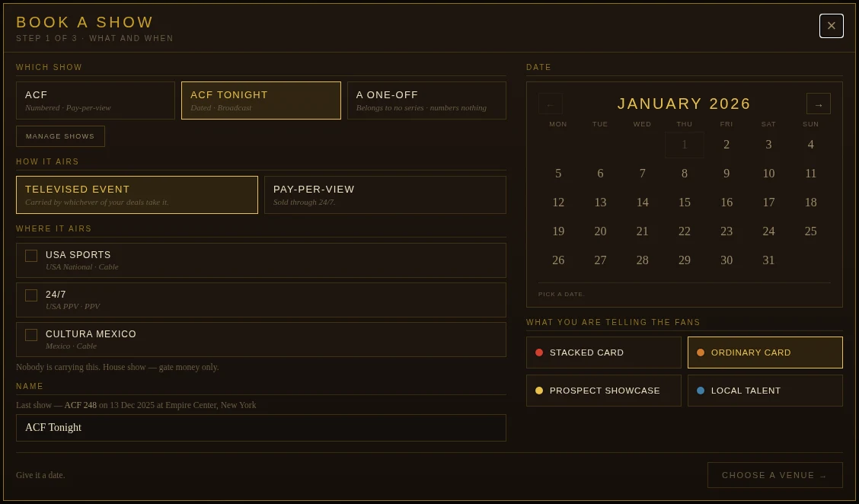The width and height of the screenshot is (859, 504).
Task: Click the January 2026 month title
Action: (x=685, y=104)
